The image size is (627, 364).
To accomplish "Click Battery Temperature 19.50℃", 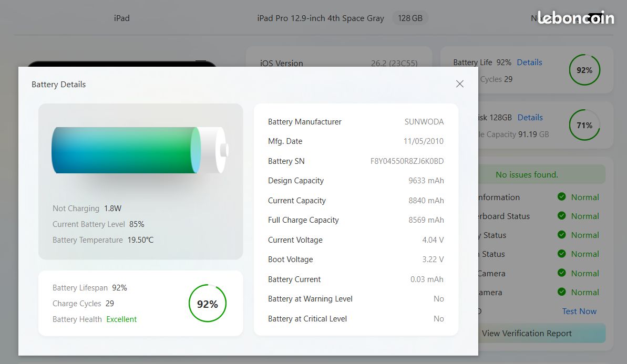I will [103, 240].
